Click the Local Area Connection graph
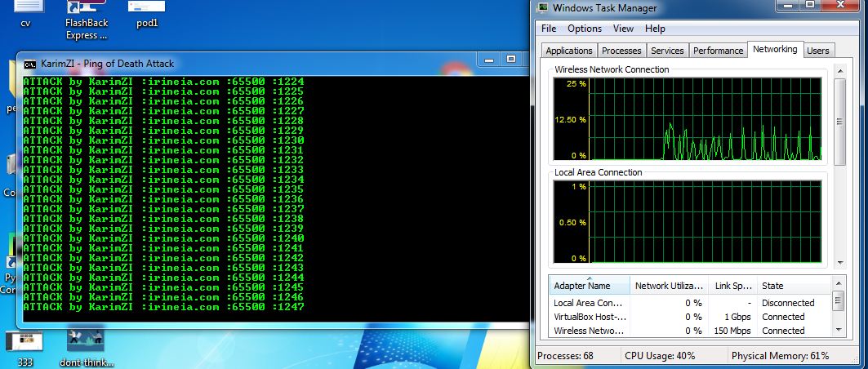 (x=688, y=222)
